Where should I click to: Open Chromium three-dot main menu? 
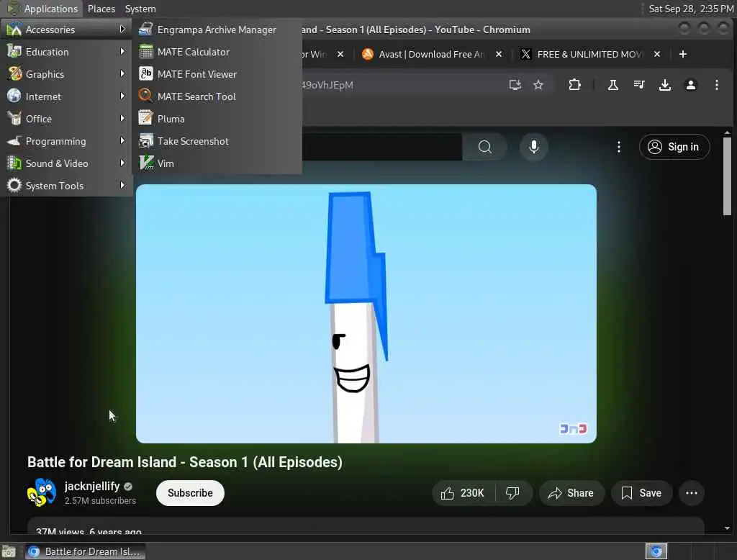click(716, 85)
